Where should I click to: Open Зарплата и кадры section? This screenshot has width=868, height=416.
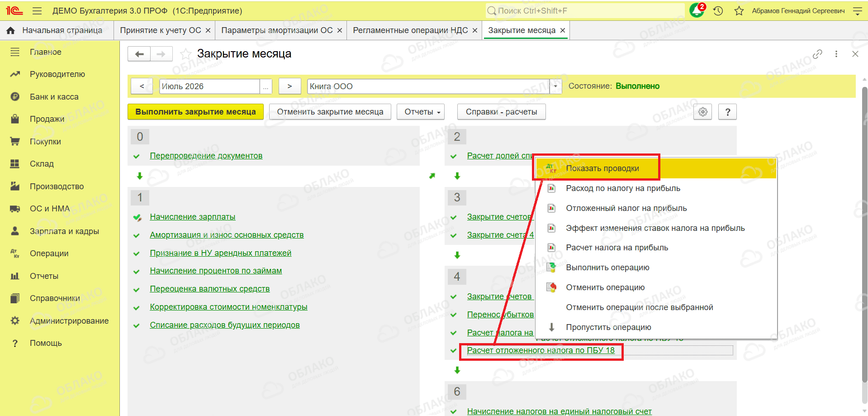(x=64, y=231)
